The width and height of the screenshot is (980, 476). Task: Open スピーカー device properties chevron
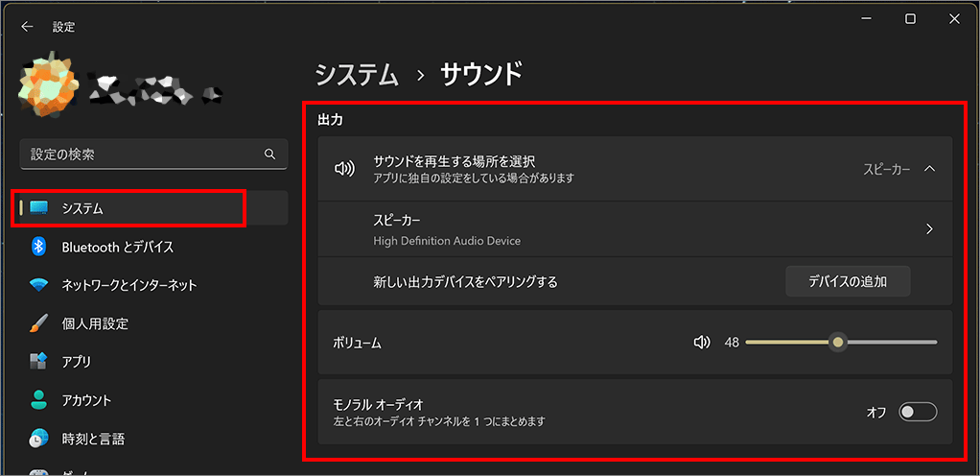pos(928,229)
